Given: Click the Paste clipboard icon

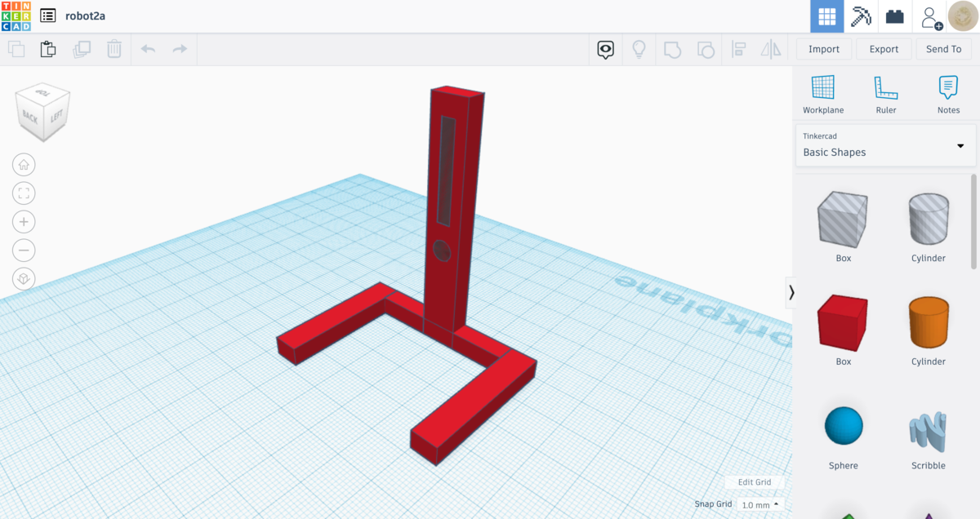Looking at the screenshot, I should 48,49.
